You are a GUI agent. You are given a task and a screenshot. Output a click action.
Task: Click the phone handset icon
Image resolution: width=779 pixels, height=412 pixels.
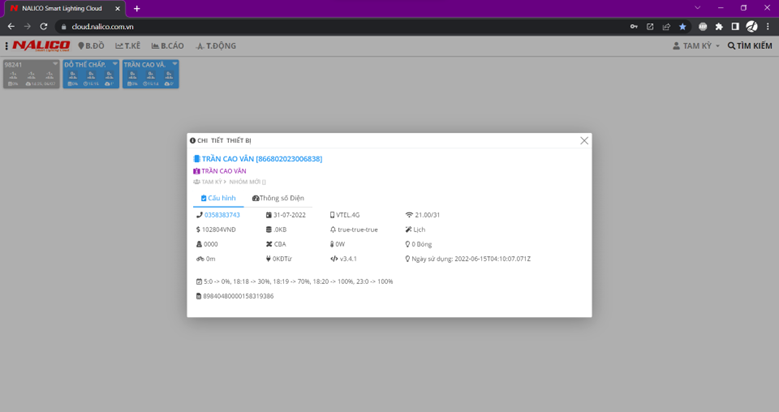coord(199,215)
